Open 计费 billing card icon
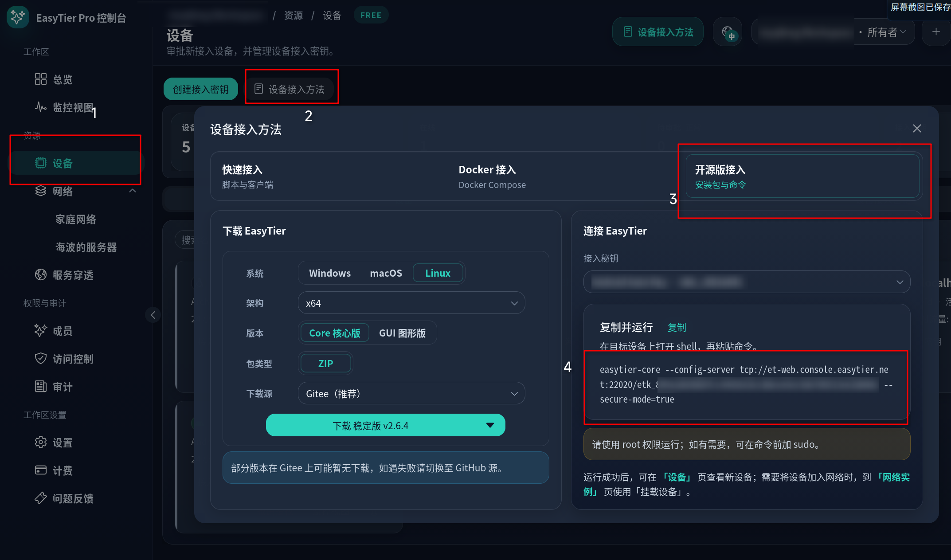Screen dimensions: 951x560 click(41, 470)
